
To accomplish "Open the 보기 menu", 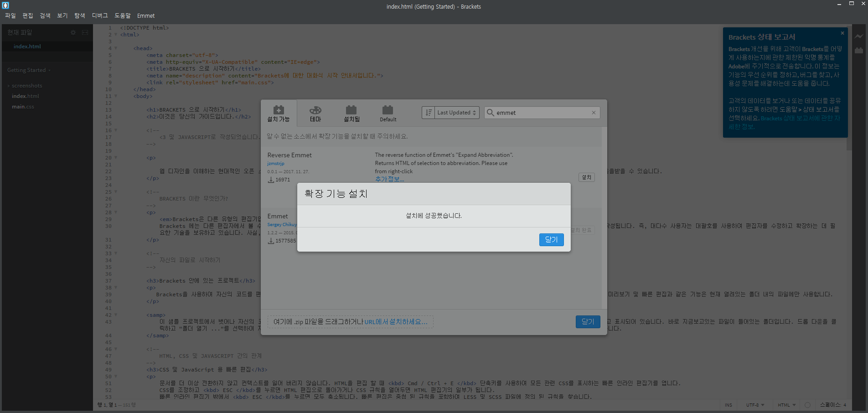I will pos(62,15).
